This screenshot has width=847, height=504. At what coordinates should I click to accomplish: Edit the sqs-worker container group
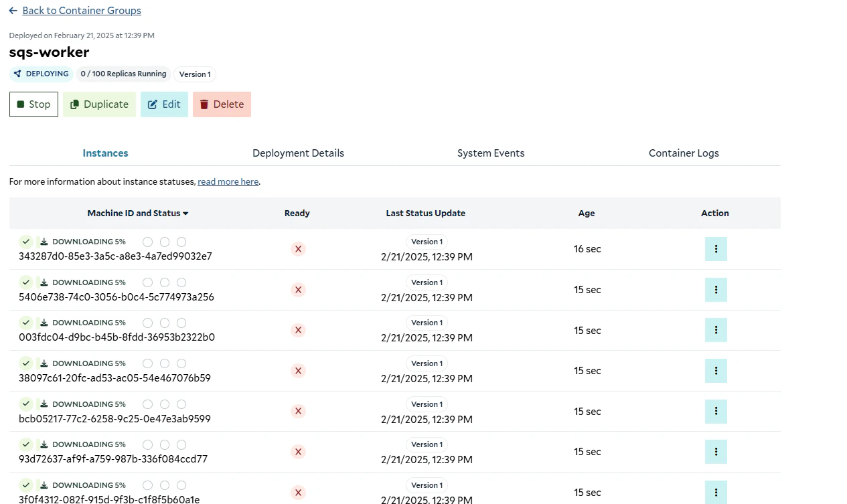(x=164, y=104)
